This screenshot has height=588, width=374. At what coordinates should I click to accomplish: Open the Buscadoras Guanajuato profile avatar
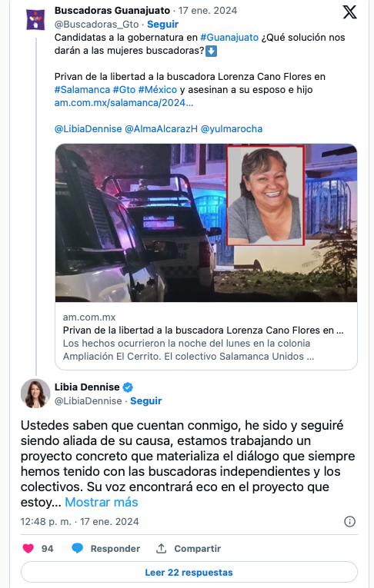tap(35, 19)
